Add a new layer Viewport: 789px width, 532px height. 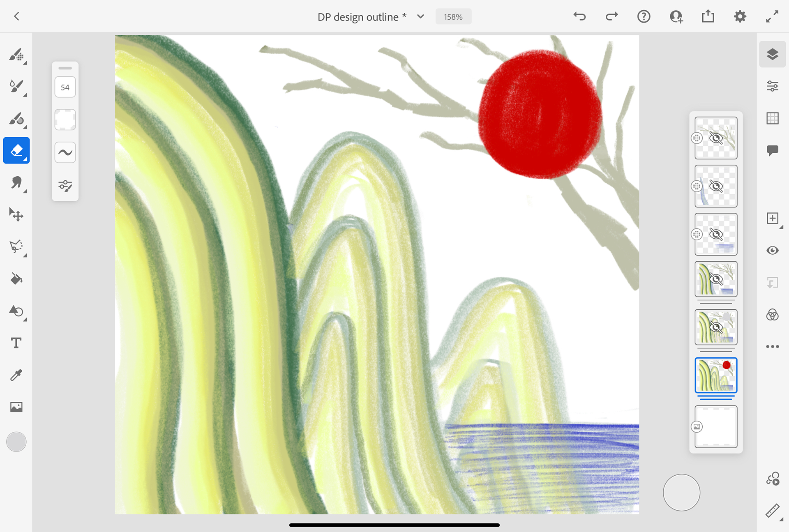[773, 218]
